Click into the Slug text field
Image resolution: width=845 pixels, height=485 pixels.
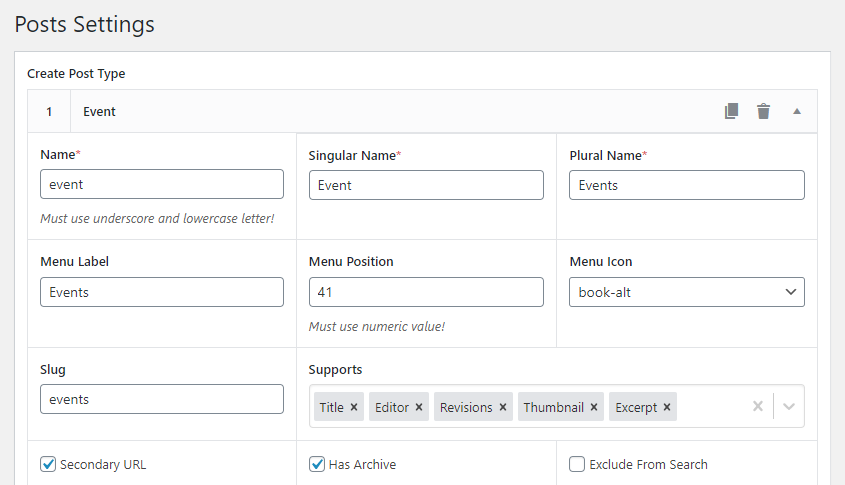click(x=162, y=399)
